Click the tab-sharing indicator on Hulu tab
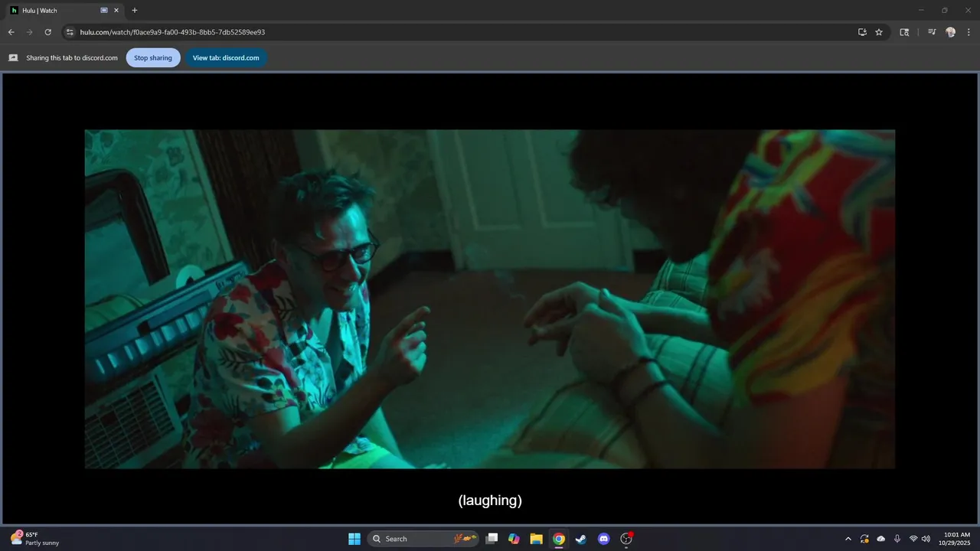 104,11
